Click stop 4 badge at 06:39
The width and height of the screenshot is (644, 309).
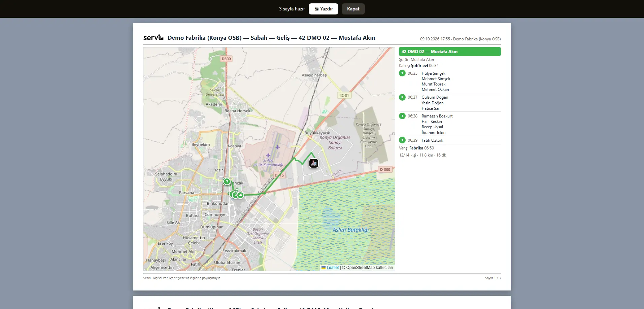402,140
